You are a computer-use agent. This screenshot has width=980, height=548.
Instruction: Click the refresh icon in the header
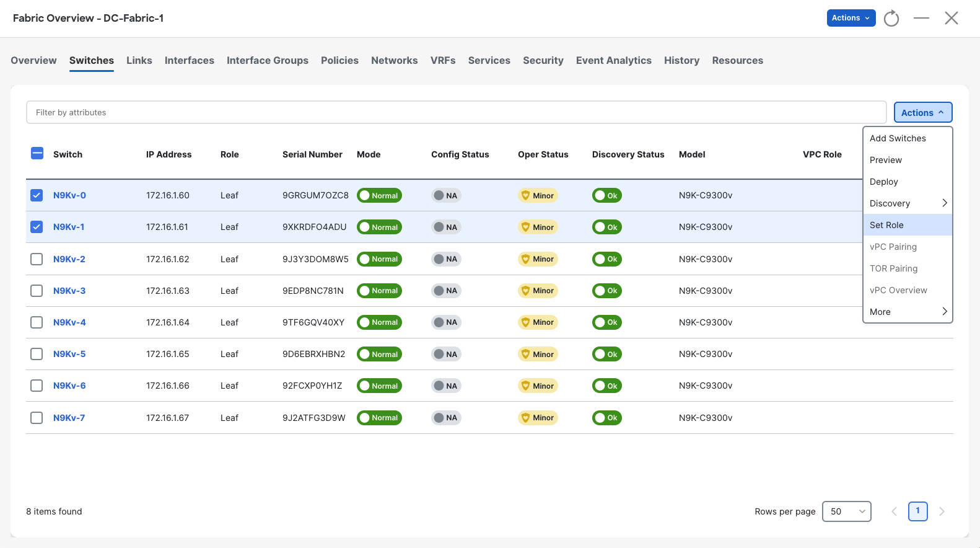pos(891,18)
